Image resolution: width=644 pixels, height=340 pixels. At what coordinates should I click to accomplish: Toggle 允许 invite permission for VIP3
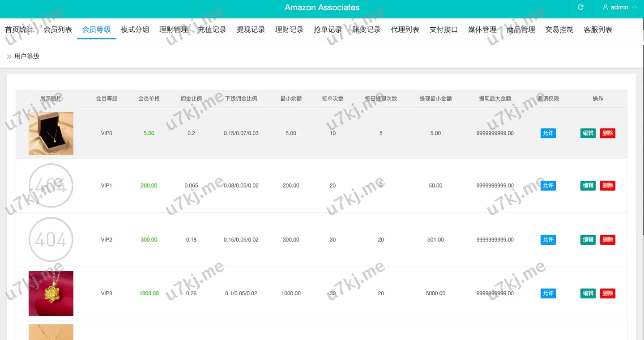point(548,293)
